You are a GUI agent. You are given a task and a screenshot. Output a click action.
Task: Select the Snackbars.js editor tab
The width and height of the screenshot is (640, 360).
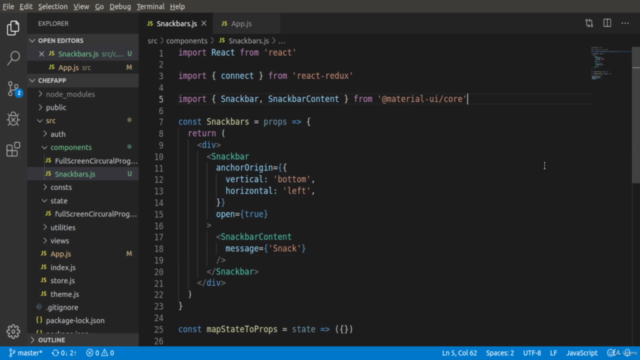tap(176, 24)
